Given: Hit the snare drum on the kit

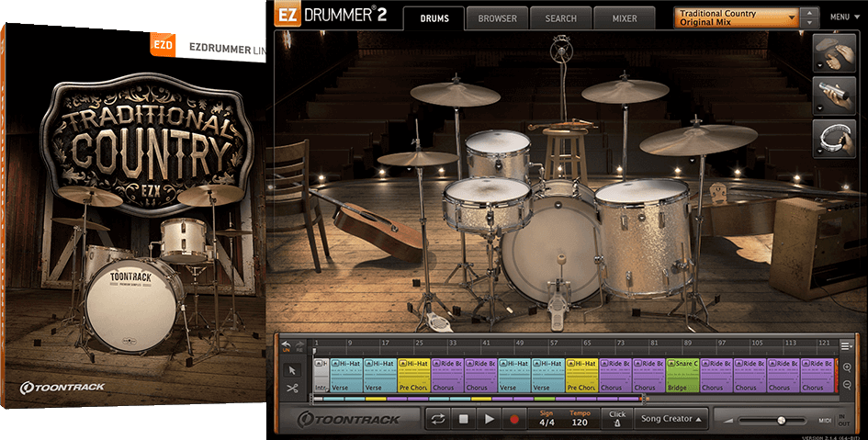Looking at the screenshot, I should tap(487, 204).
